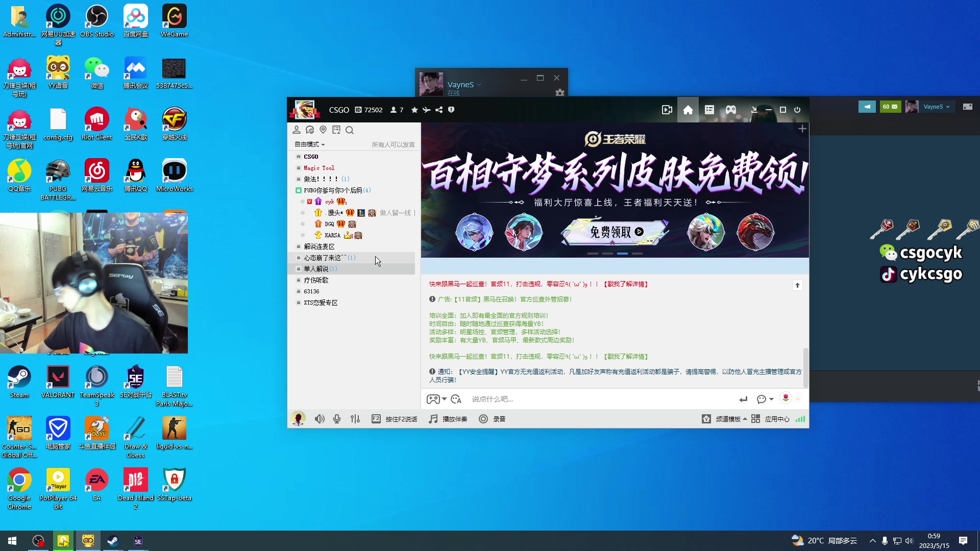Start recording with 录音 button
The width and height of the screenshot is (980, 551).
(492, 419)
